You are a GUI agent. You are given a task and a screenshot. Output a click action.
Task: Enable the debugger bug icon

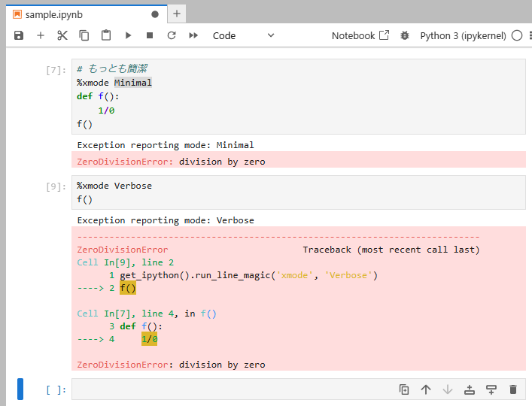405,35
